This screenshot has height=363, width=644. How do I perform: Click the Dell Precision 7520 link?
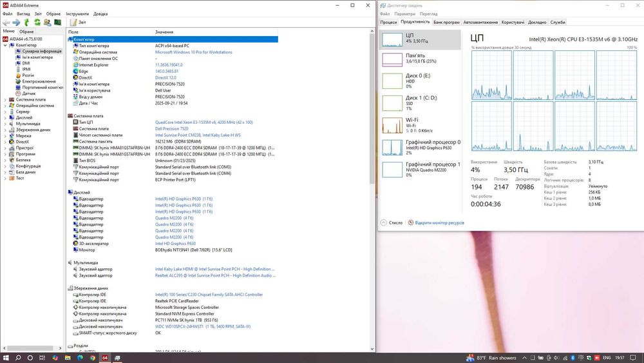tap(171, 129)
